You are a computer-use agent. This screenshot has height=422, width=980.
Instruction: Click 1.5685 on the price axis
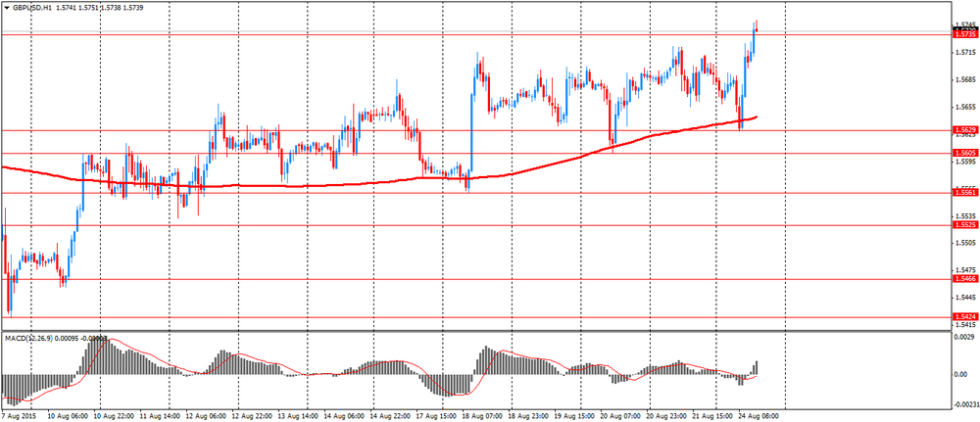pyautogui.click(x=964, y=80)
